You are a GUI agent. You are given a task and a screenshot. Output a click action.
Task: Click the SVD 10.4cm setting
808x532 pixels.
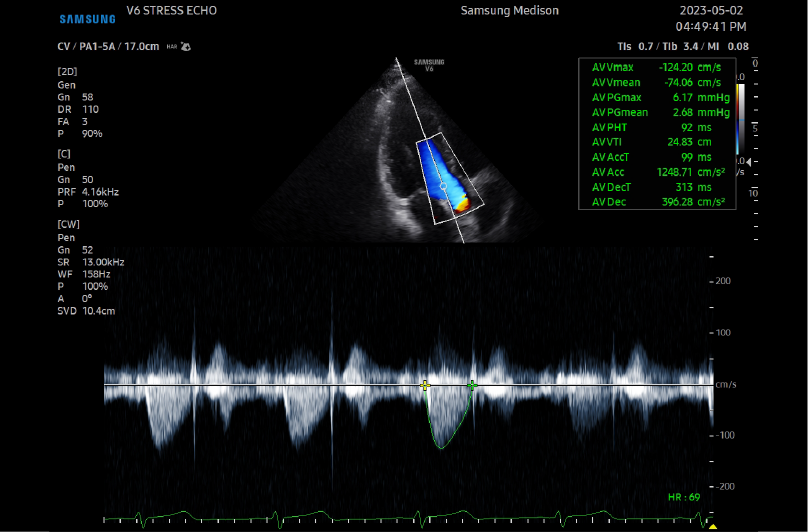tap(86, 311)
